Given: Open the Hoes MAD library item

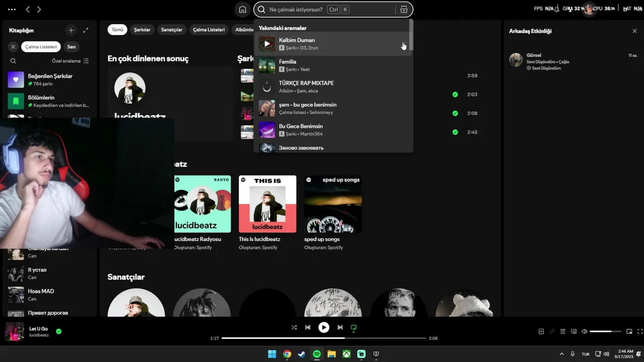Looking at the screenshot, I should (48, 295).
